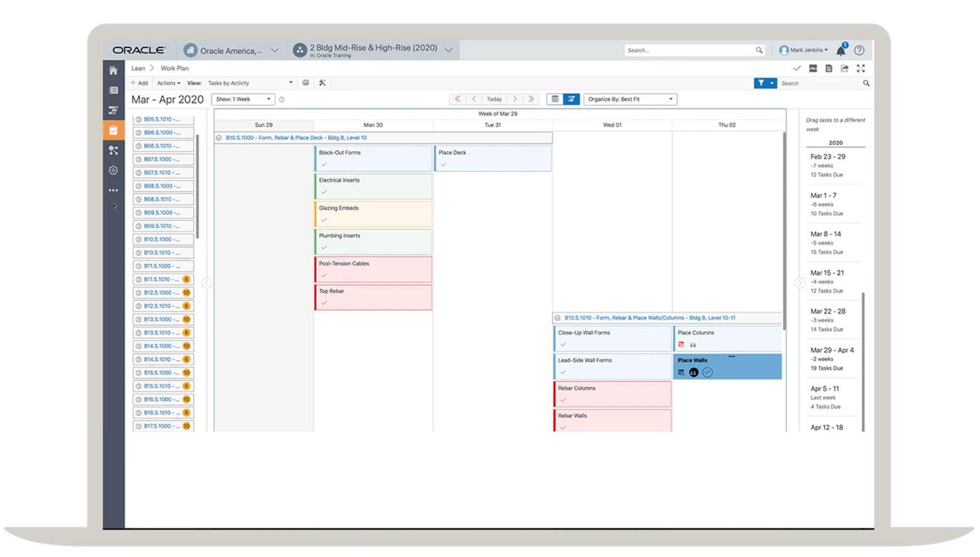Click the + Add button
This screenshot has width=980, height=557.
coord(139,83)
